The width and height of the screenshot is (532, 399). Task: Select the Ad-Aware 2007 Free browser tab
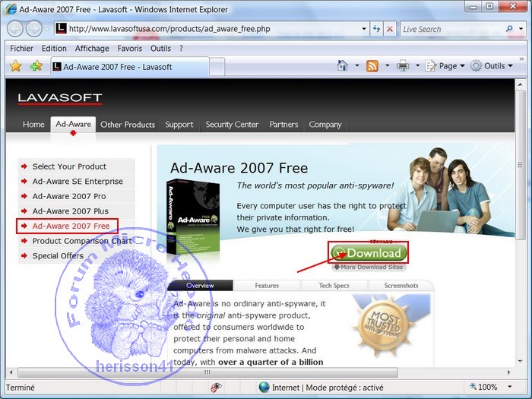[130, 67]
